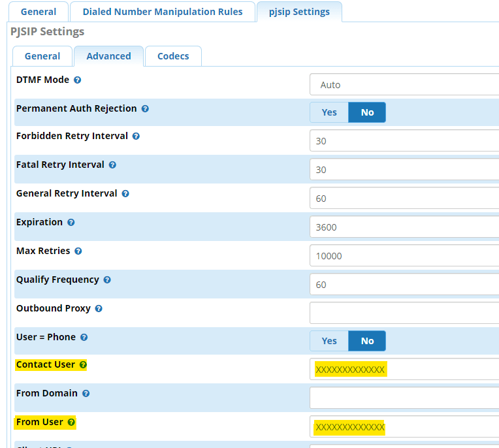
Task: Click the Outbound Proxy label text
Action: pyautogui.click(x=54, y=309)
